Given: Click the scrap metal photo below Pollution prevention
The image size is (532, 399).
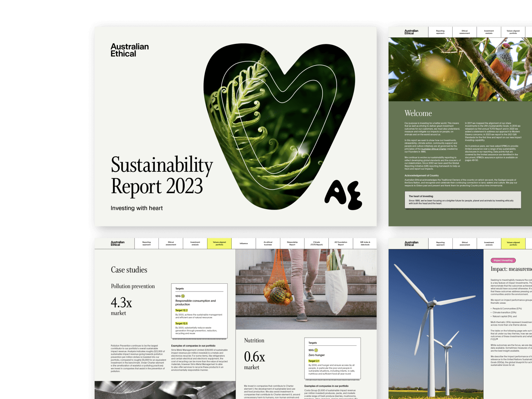Looking at the screenshot, I should point(165,390).
